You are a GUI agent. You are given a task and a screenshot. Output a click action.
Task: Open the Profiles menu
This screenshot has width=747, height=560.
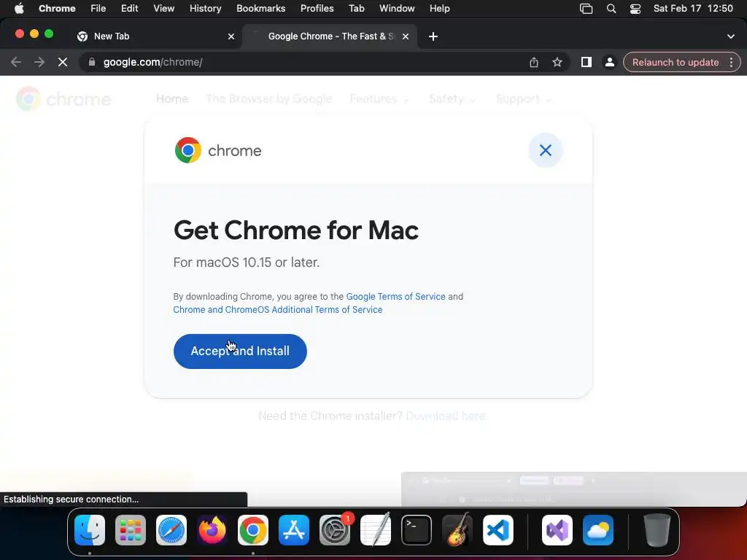tap(317, 9)
